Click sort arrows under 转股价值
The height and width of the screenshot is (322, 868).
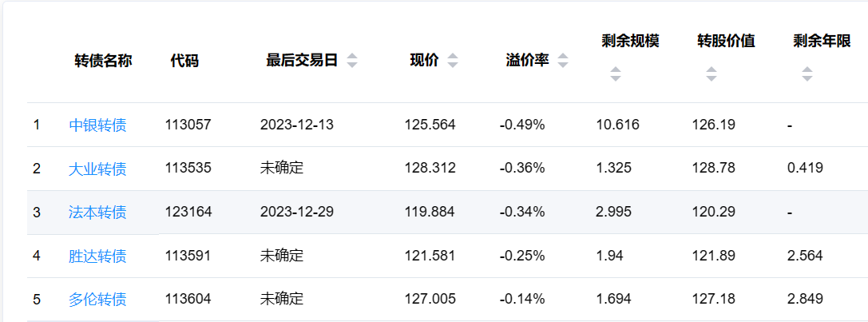711,74
